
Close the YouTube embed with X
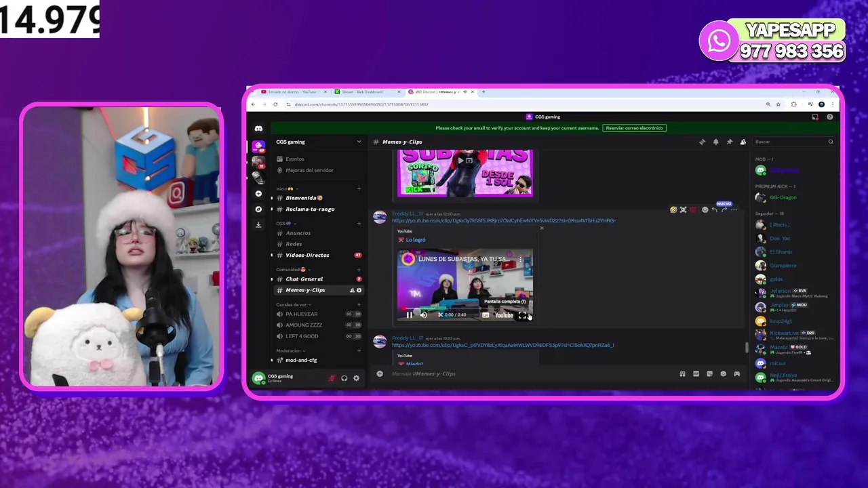pyautogui.click(x=541, y=228)
